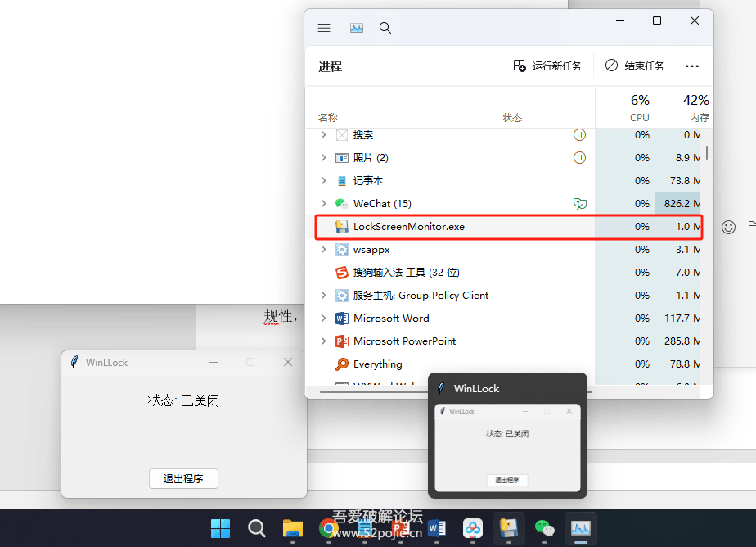Select the WeChat process icon
The image size is (756, 547).
[342, 204]
